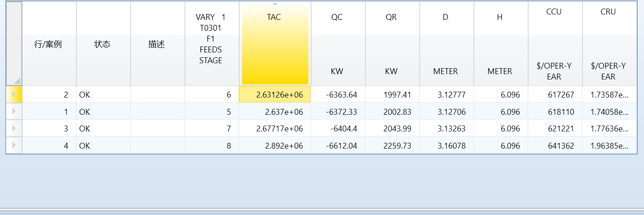The width and height of the screenshot is (644, 215).
Task: Click the row selector arrow for case 2
Action: 14,94
